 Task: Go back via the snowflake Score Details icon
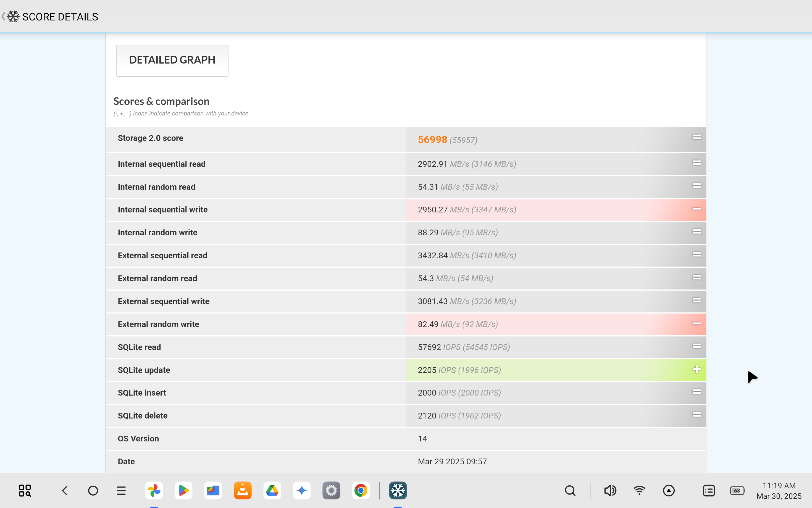tap(13, 17)
